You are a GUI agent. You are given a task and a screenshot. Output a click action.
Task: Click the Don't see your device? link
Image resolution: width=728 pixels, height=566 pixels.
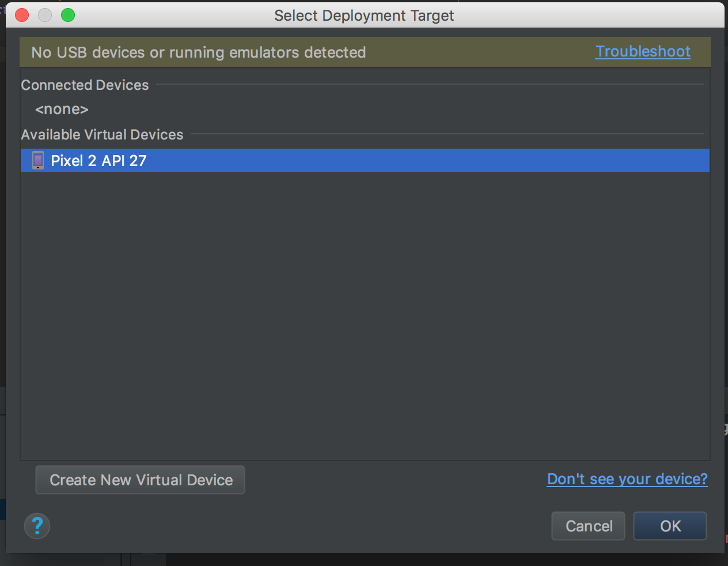627,479
